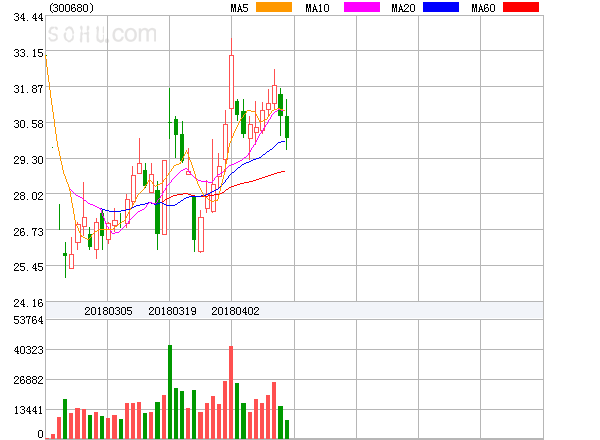Click the orange MA5 legend swatch
Image resolution: width=600 pixels, height=440 pixels.
pyautogui.click(x=274, y=7)
